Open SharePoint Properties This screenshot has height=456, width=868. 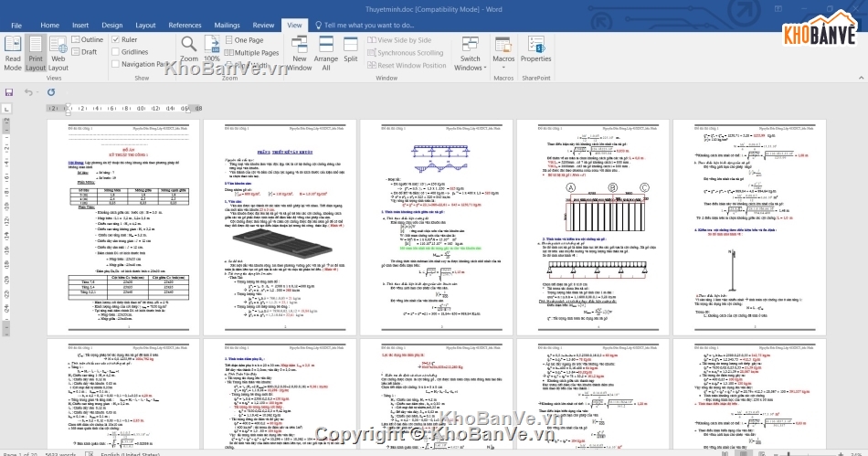(x=535, y=48)
